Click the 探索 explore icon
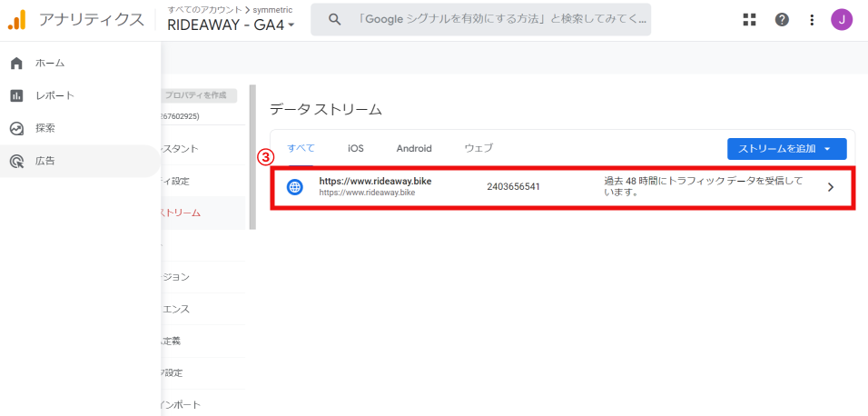The width and height of the screenshot is (868, 416). [x=16, y=128]
